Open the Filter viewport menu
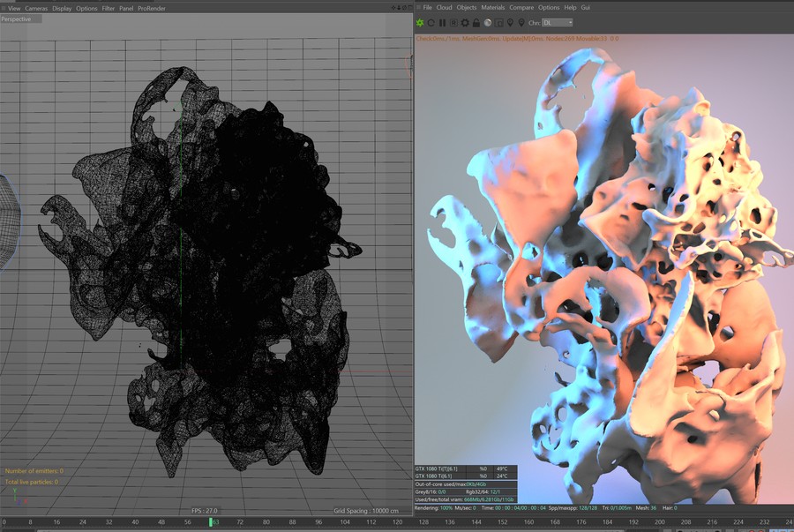Viewport: 794px width, 532px height. point(108,9)
